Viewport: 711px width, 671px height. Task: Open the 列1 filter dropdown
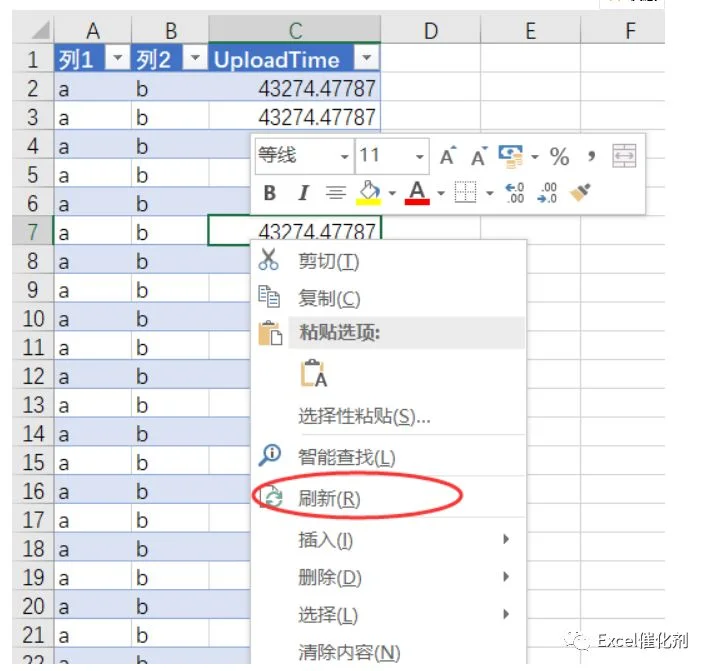pyautogui.click(x=117, y=58)
